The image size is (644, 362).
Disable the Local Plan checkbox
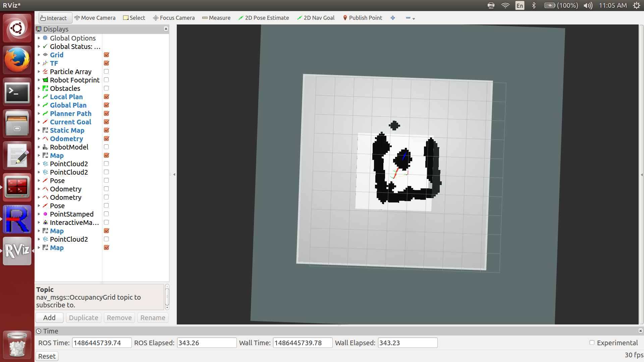(x=106, y=97)
